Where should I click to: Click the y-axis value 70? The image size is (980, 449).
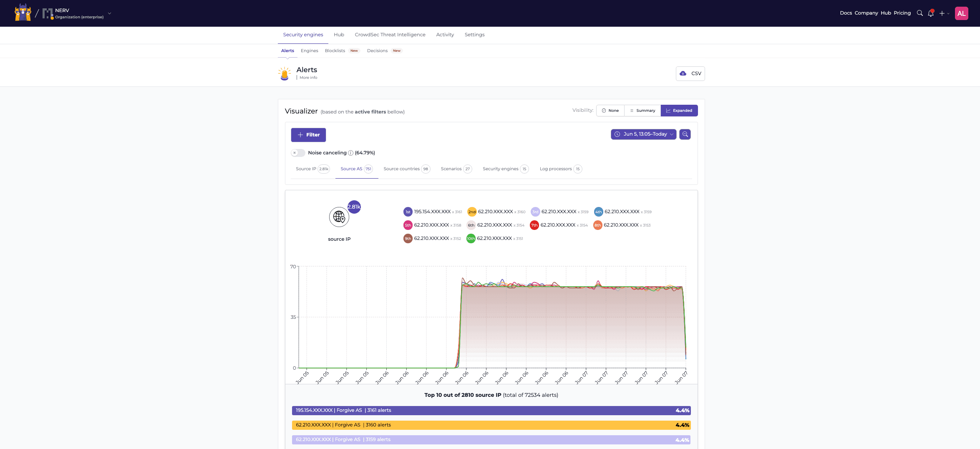coord(293,267)
